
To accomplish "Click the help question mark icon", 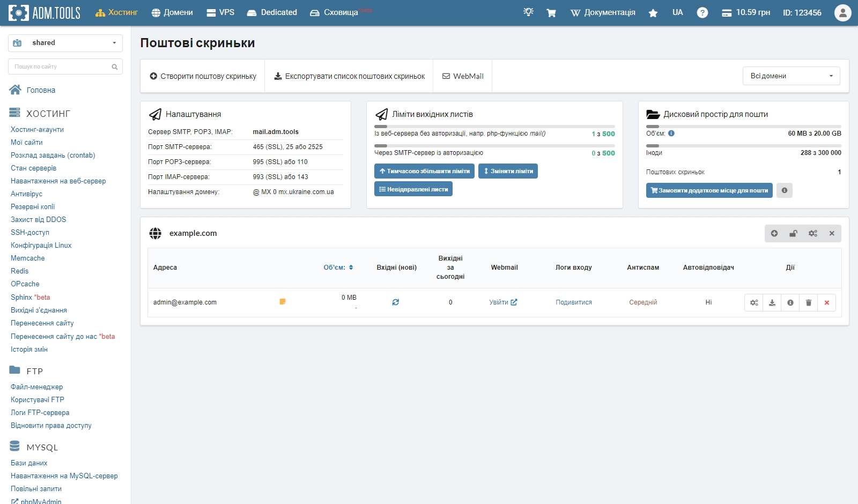I will 702,13.
